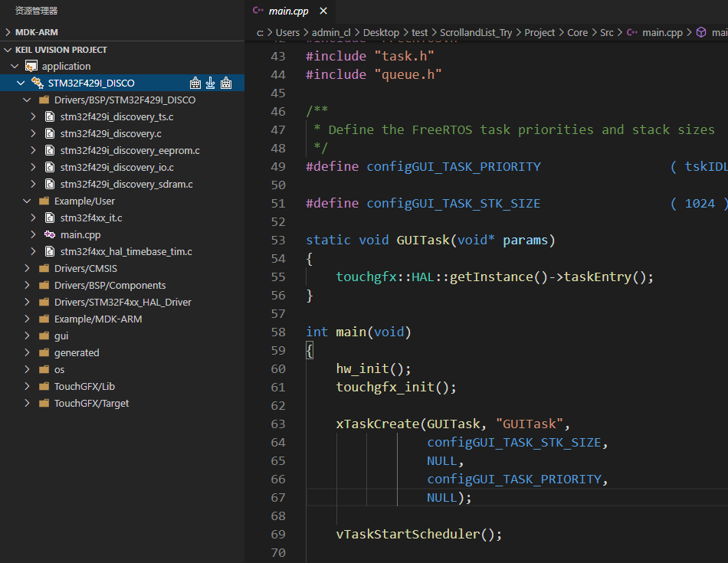Screen dimensions: 728x563
Task: Click main.cpp in the breadcrumb path
Action: click(662, 32)
